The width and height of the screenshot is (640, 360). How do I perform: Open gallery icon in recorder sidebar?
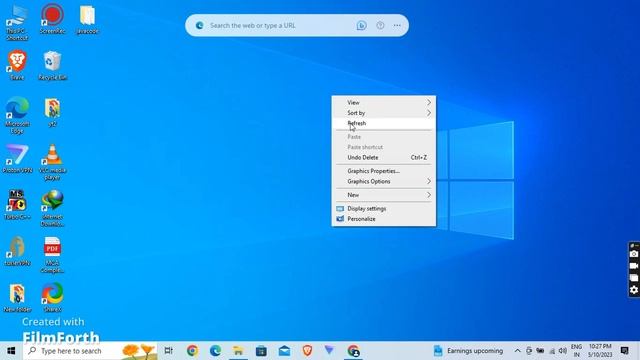pyautogui.click(x=633, y=278)
